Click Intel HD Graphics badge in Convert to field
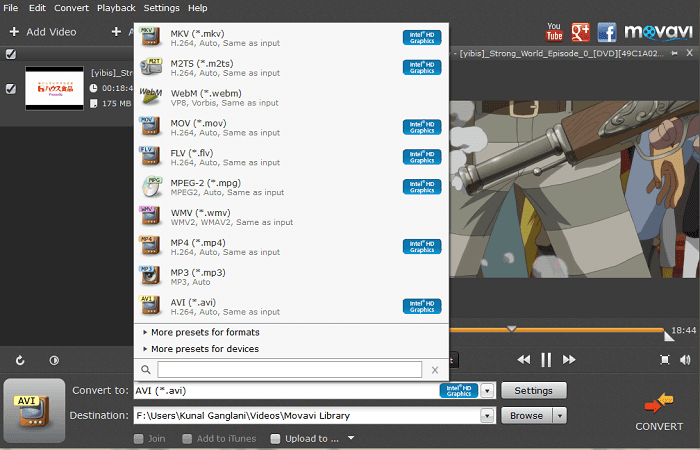 (458, 391)
